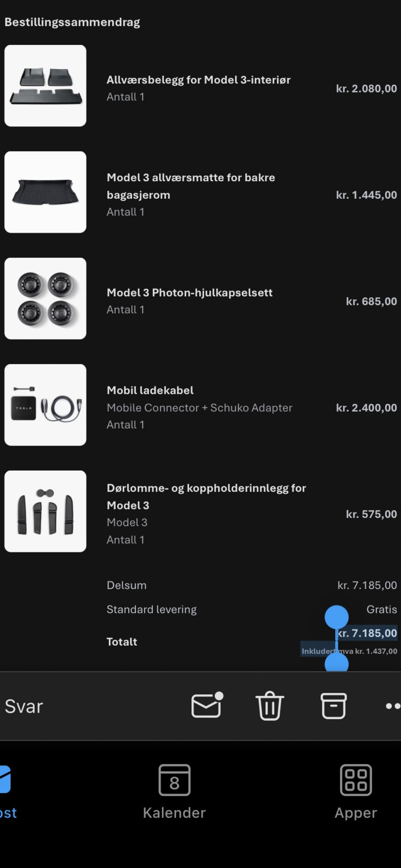Tap the all-weather interior mats thumbnail
Screen dimensions: 401x868
click(x=45, y=86)
